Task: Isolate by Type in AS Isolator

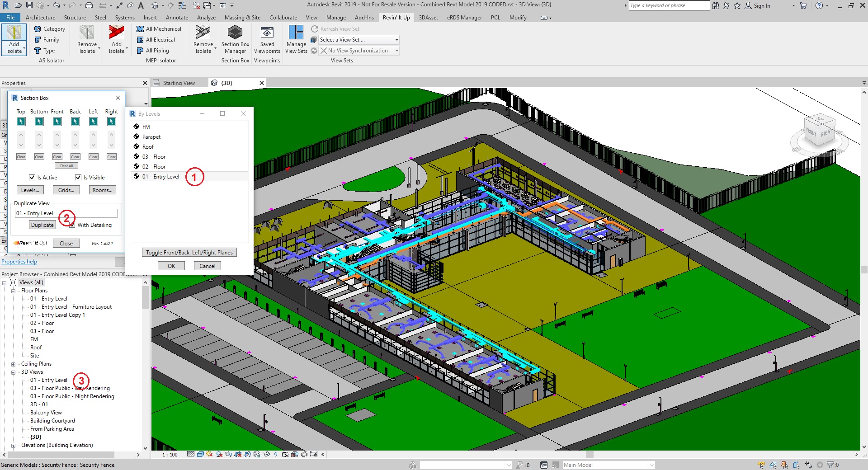Action: pyautogui.click(x=45, y=51)
